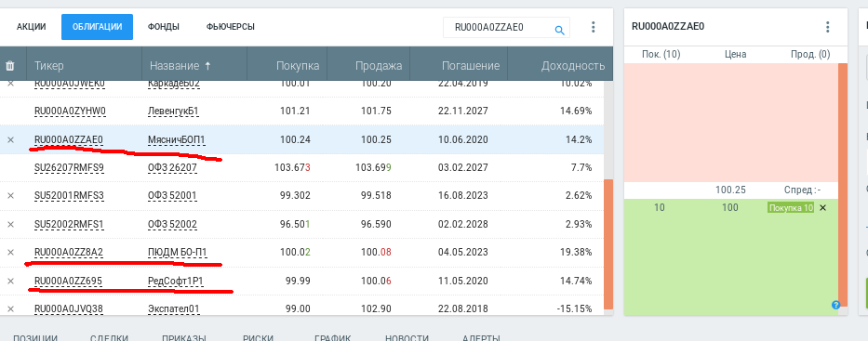
Task: Open the СДЕЛКИ bottom tab
Action: pyautogui.click(x=109, y=337)
